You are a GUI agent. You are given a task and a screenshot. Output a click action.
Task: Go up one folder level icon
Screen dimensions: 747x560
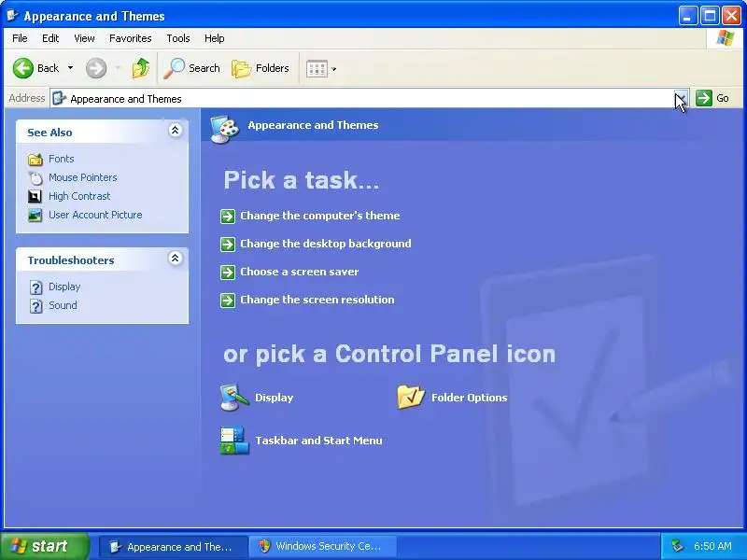(x=141, y=68)
